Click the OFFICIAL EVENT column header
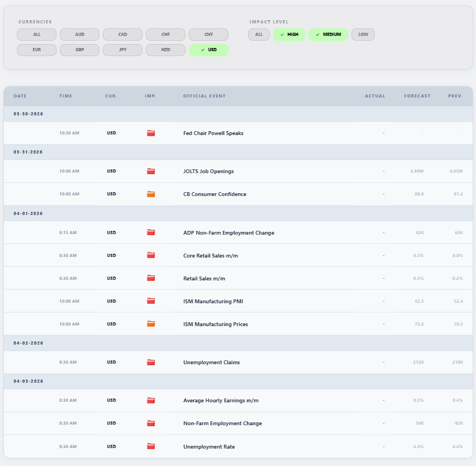 pos(205,96)
